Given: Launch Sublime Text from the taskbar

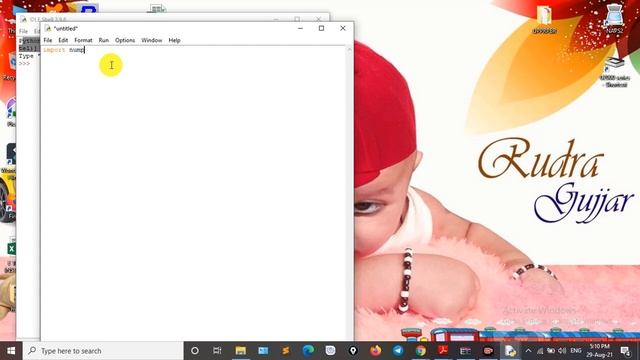Looking at the screenshot, I should click(286, 351).
